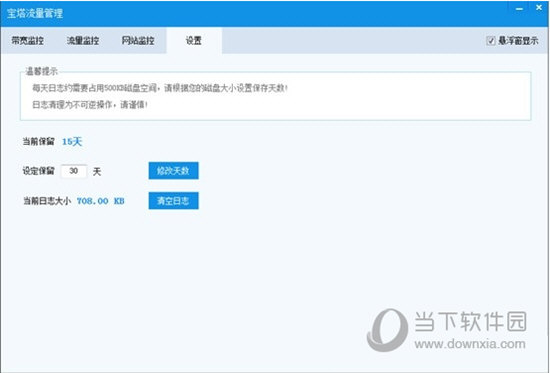Select the current retention value 15天
This screenshot has width=550, height=373.
click(x=72, y=142)
